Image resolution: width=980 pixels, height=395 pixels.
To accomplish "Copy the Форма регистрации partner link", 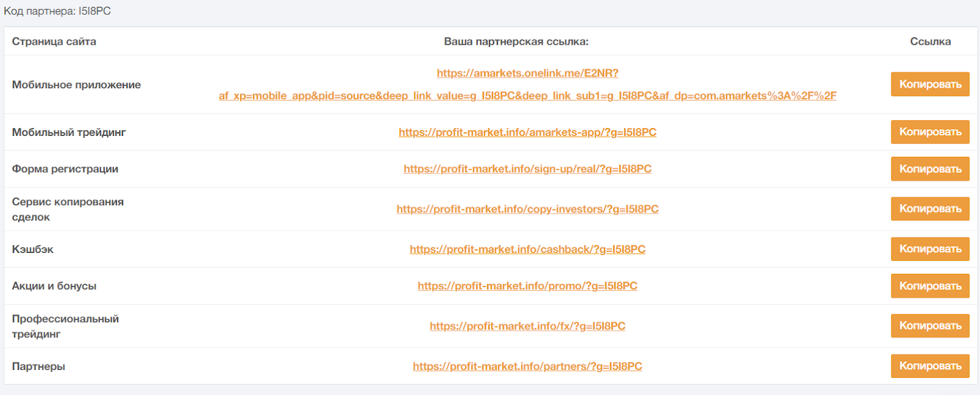I will pyautogui.click(x=930, y=169).
